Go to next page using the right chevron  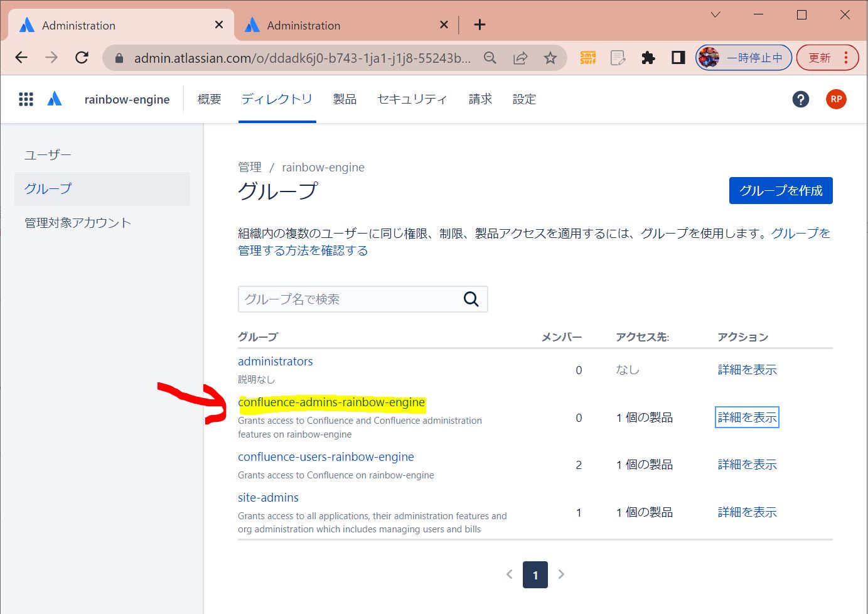[x=561, y=574]
